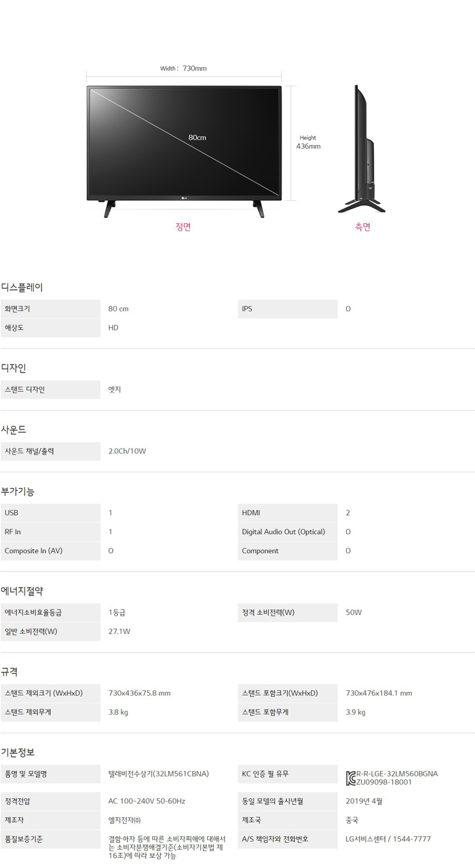Screen dimensions: 475x868
Task: Click the 스탠드 포함크기(WxHxD) label cell
Action: [280, 694]
